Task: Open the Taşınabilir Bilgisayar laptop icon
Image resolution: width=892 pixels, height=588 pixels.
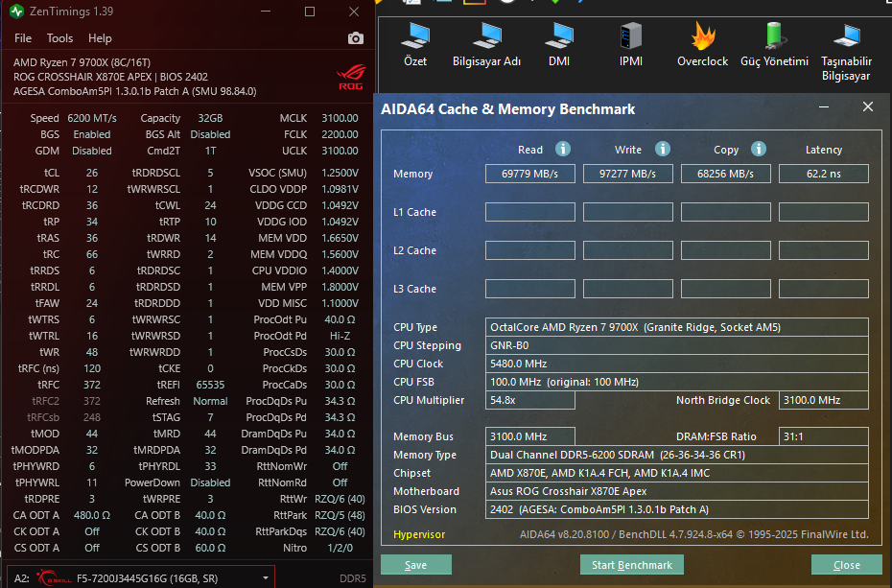Action: 846,53
